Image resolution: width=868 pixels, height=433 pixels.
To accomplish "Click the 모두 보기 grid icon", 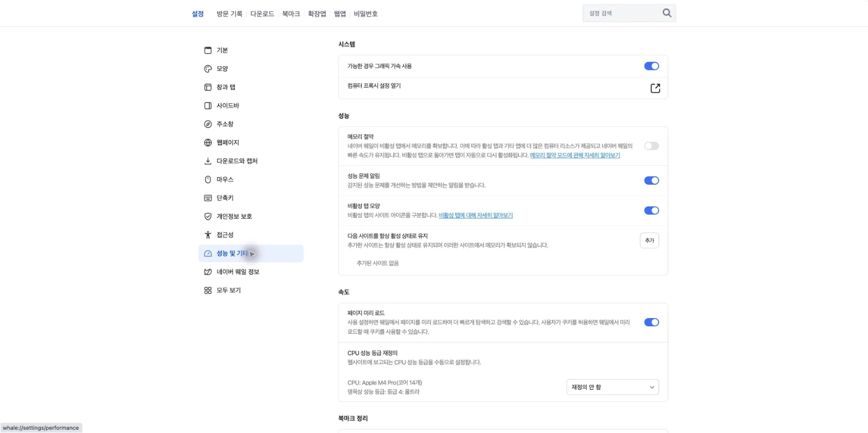I will tap(208, 290).
